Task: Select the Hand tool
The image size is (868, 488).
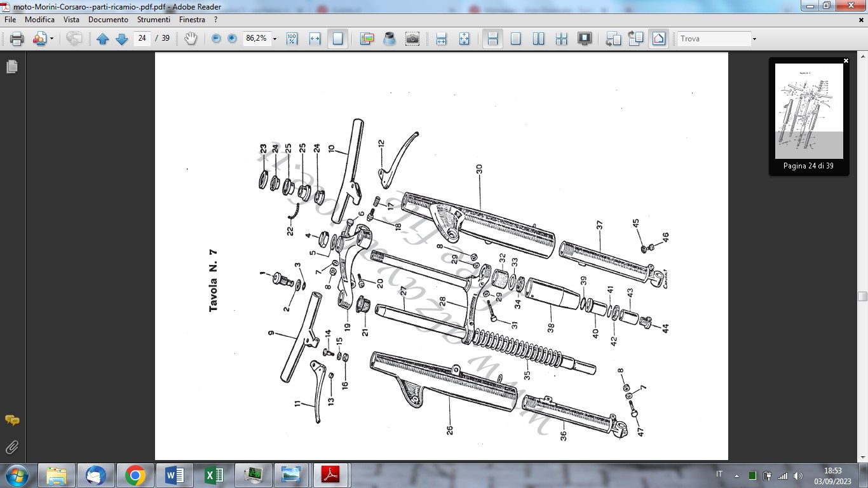Action: point(191,39)
